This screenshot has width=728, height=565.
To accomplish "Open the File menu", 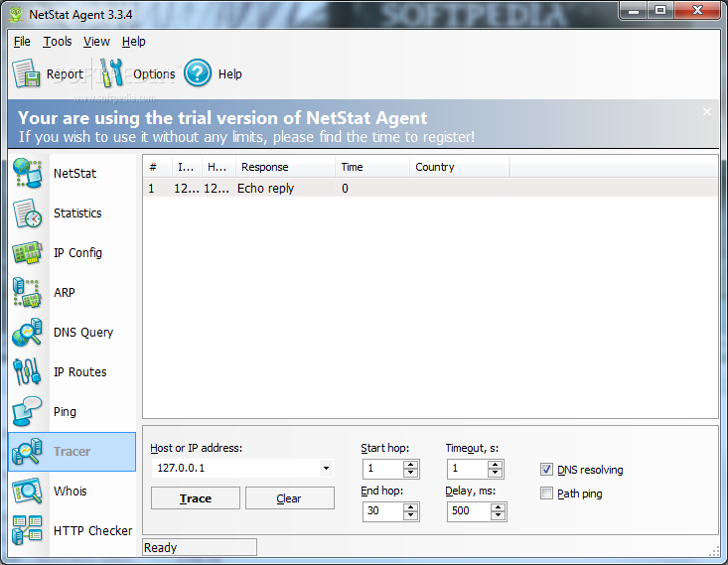I will 22,42.
